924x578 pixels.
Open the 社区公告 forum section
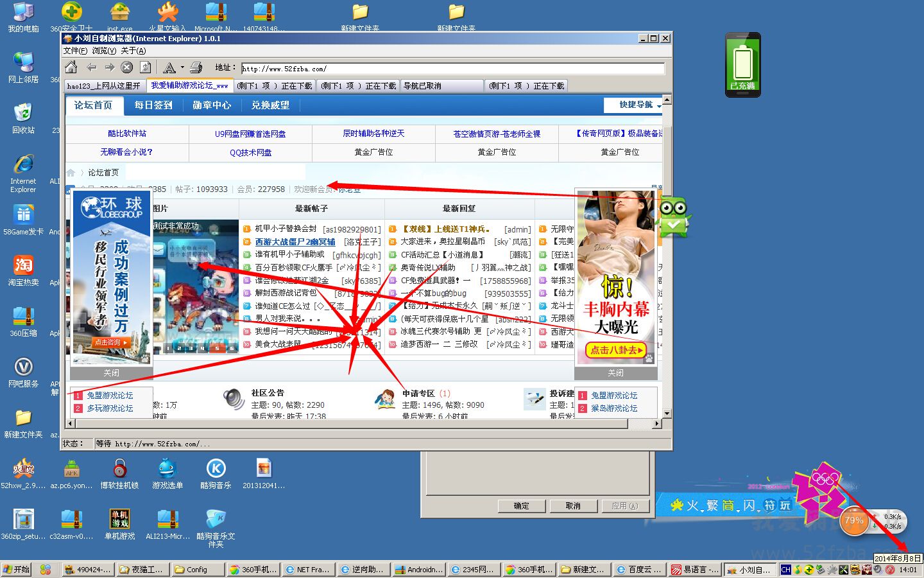click(268, 393)
